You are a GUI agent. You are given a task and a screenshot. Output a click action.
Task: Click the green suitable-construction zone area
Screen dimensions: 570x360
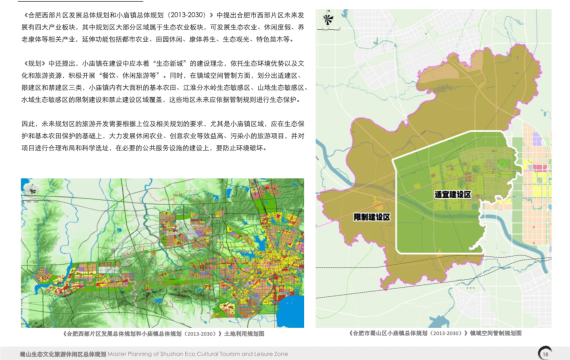436,229
